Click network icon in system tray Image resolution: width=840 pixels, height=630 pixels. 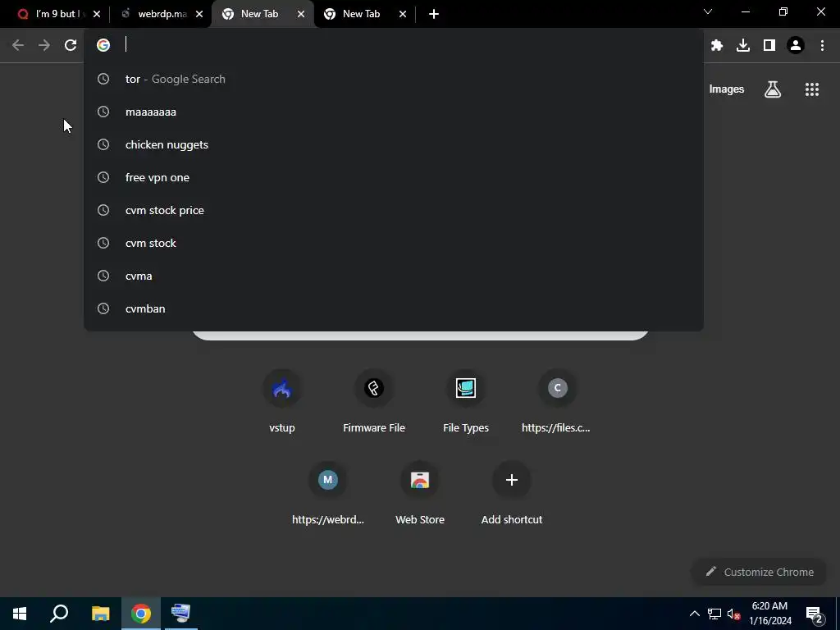pos(714,614)
